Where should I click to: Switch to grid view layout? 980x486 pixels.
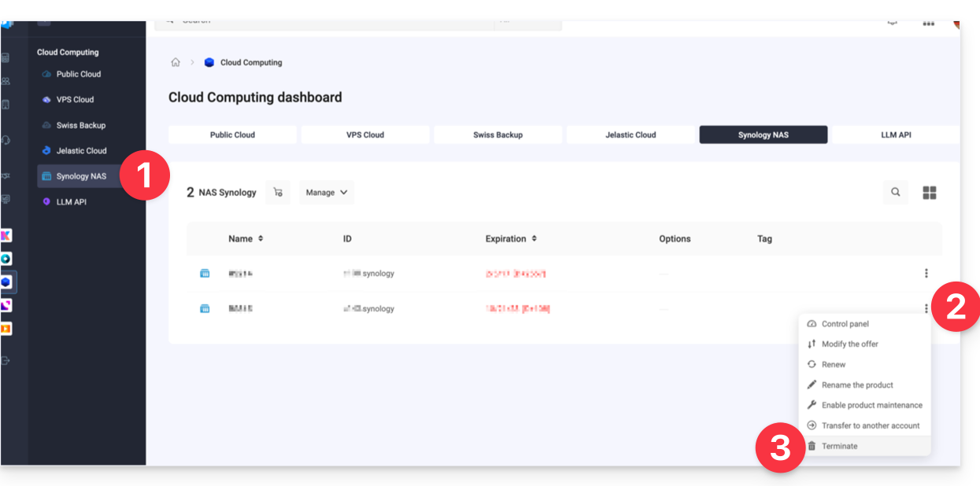click(930, 193)
